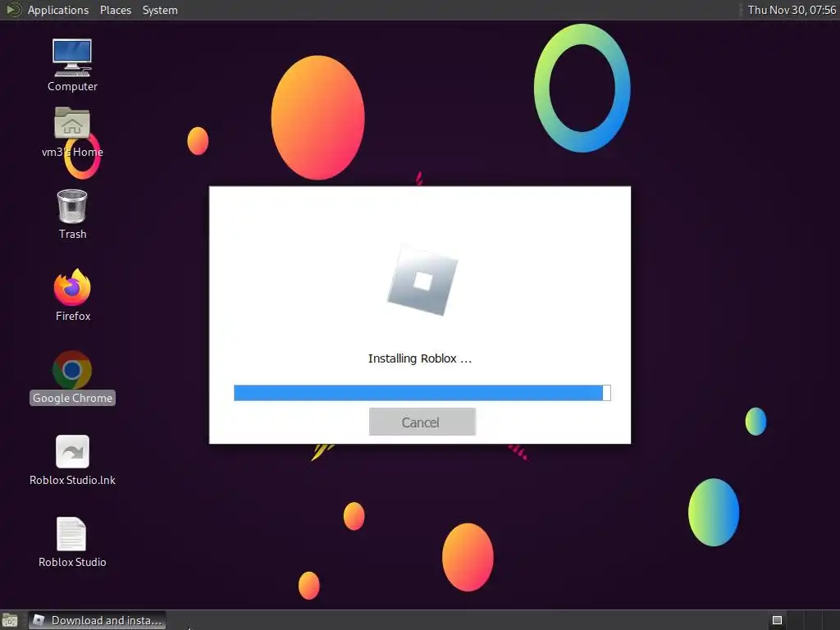This screenshot has height=630, width=840.
Task: Select the Google Chrome desktop icon
Action: 72,370
